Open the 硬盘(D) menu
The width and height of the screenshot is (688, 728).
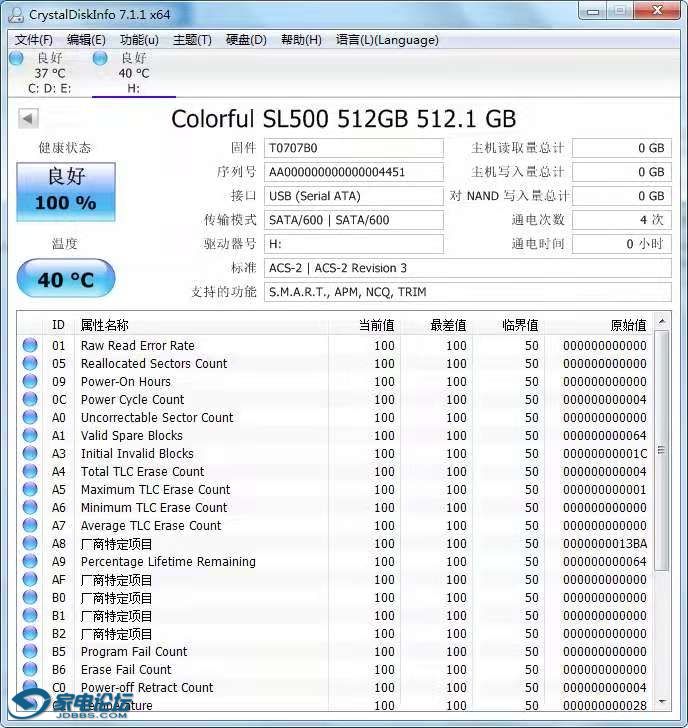pos(246,40)
